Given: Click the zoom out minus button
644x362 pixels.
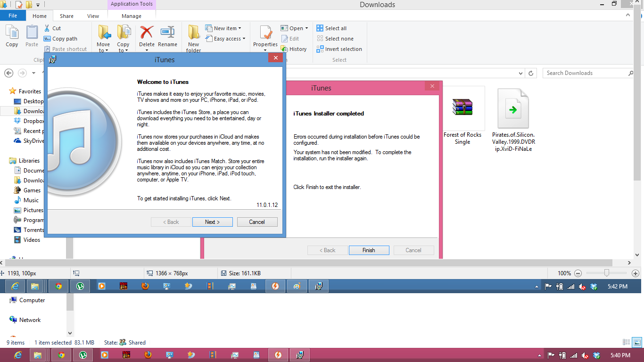Looking at the screenshot, I should click(578, 273).
